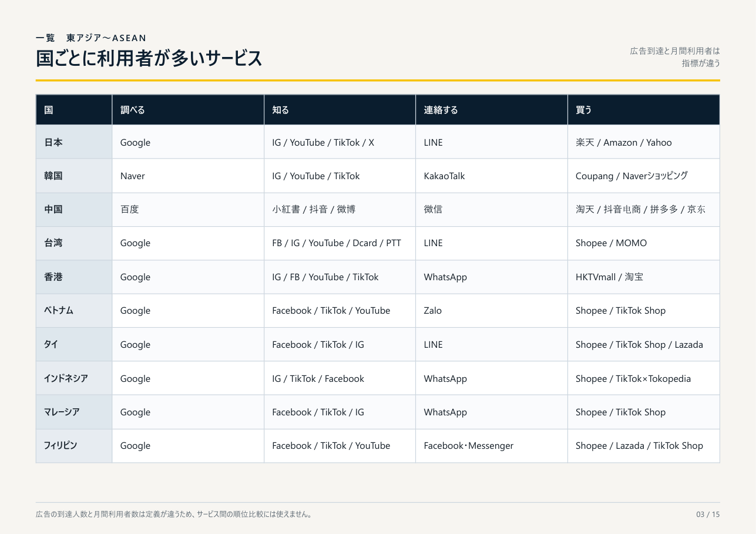Click the 韓国 row label
756x534 pixels.
[x=74, y=176]
